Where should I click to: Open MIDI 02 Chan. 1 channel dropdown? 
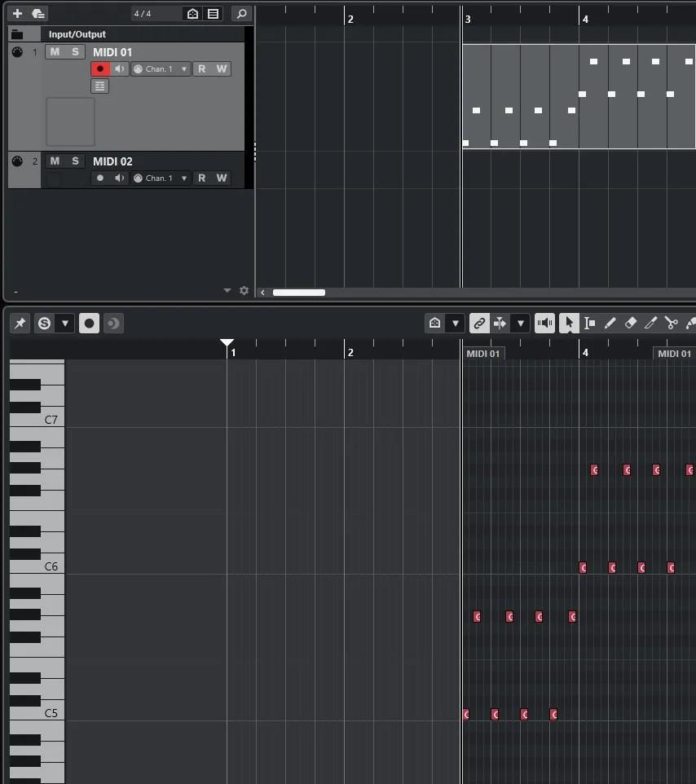161,178
